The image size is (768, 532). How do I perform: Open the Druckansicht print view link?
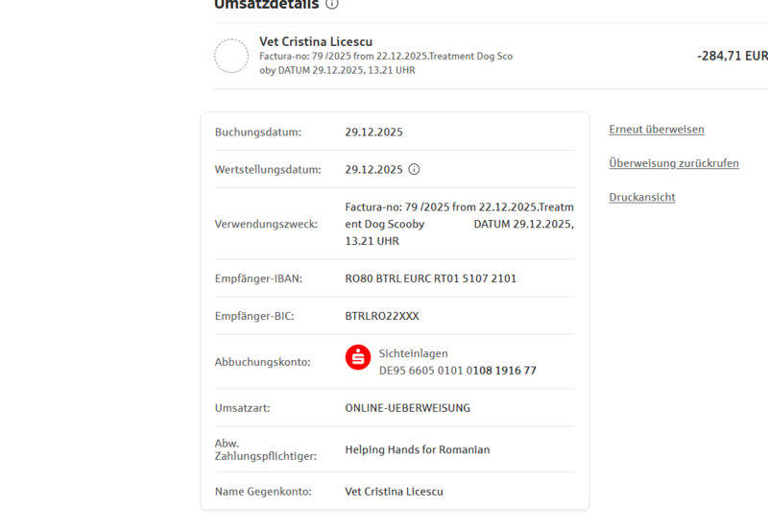642,197
